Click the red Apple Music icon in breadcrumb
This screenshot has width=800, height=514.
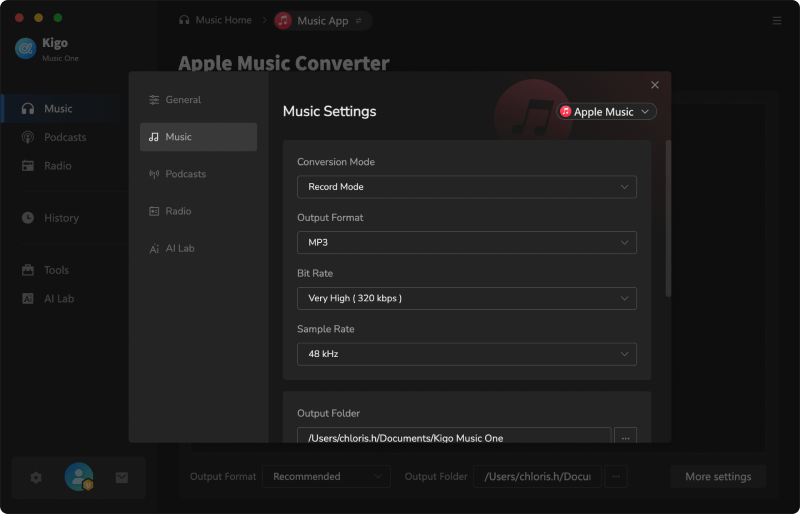283,20
